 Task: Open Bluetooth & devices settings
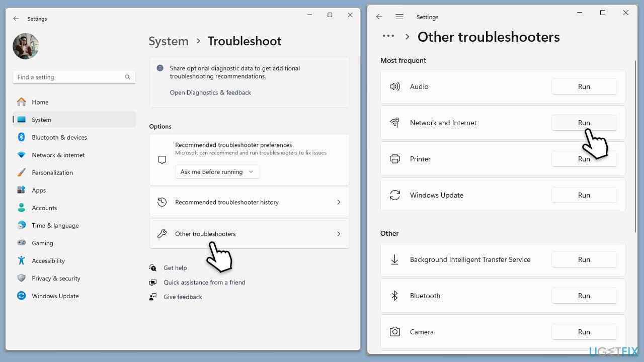click(x=59, y=137)
